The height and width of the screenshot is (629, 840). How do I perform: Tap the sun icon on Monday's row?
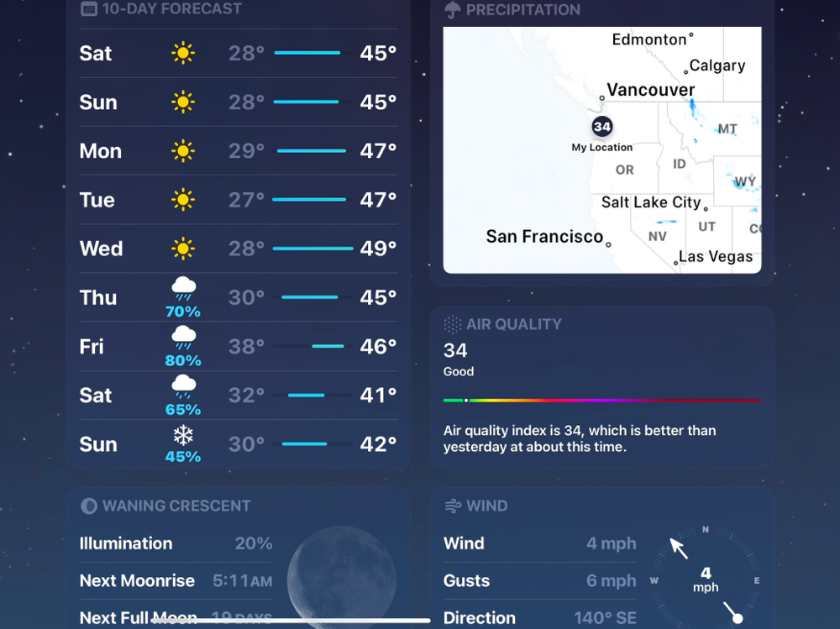click(x=182, y=151)
